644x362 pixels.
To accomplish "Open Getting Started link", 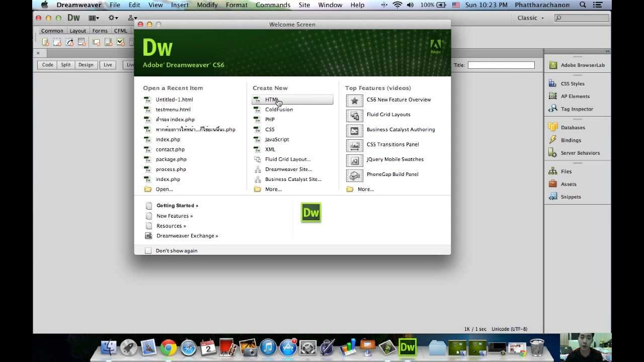I will (x=177, y=205).
